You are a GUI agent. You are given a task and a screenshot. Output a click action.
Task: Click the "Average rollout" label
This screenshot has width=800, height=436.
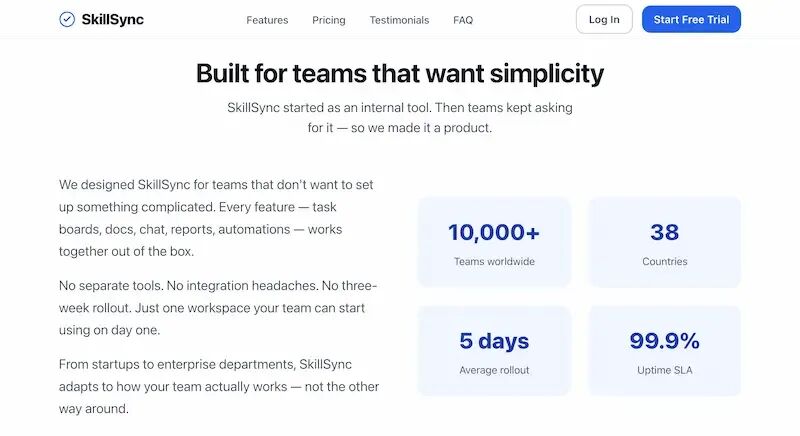click(494, 370)
